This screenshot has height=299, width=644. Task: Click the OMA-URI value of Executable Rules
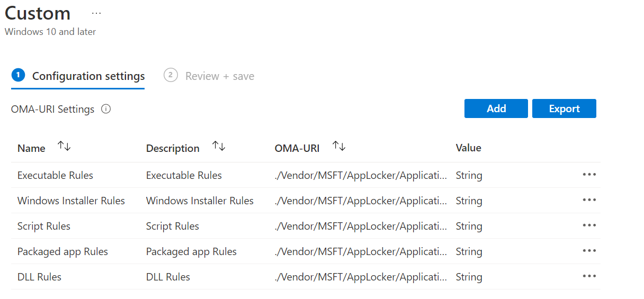coord(360,176)
